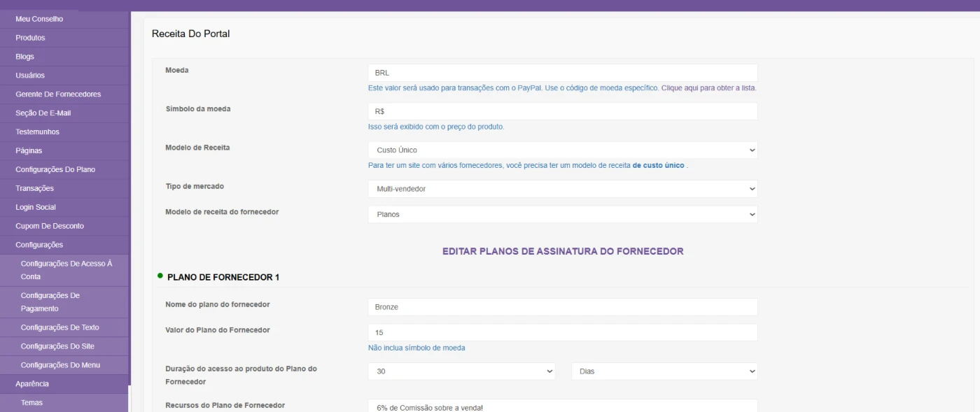Select Gerente De Fornecedores menu item

64,94
